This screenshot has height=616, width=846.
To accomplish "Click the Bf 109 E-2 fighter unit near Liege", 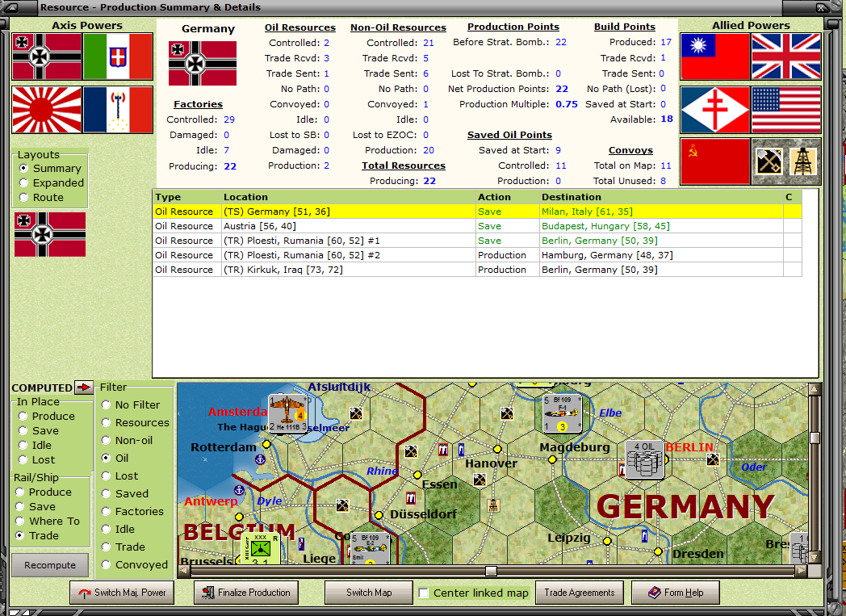I will tap(370, 548).
